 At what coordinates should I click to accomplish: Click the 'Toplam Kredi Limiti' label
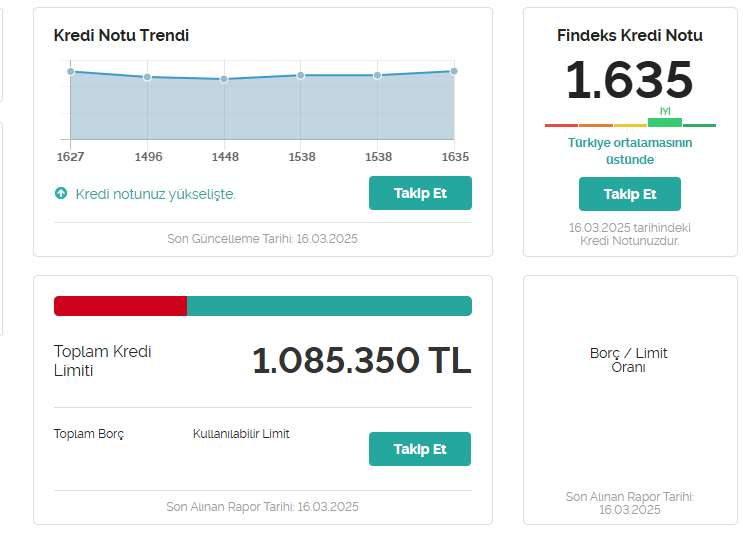click(x=102, y=361)
